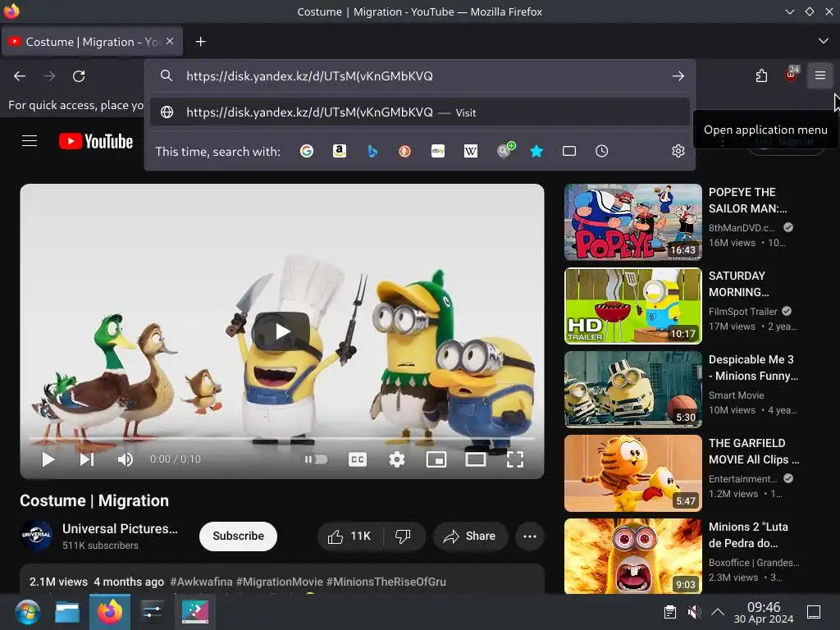The image size is (840, 630).
Task: Switch to Firefox in taskbar
Action: (110, 612)
